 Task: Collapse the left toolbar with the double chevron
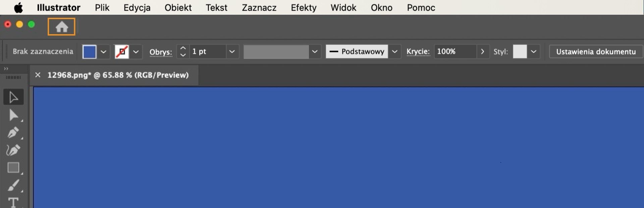tap(6, 68)
